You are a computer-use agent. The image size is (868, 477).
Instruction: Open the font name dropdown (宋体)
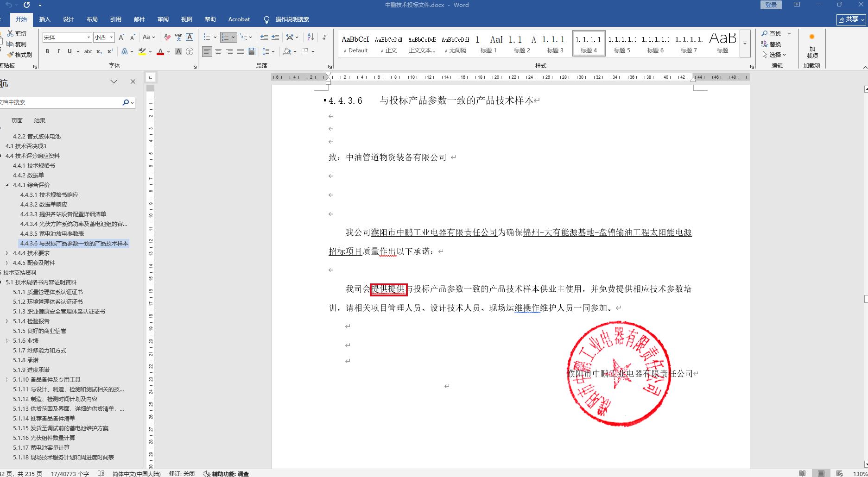[x=89, y=37]
